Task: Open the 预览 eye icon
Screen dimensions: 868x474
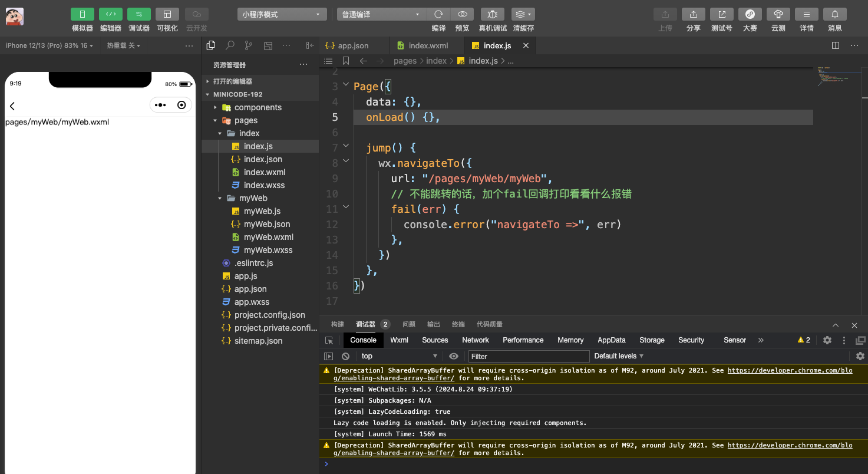Action: click(463, 14)
